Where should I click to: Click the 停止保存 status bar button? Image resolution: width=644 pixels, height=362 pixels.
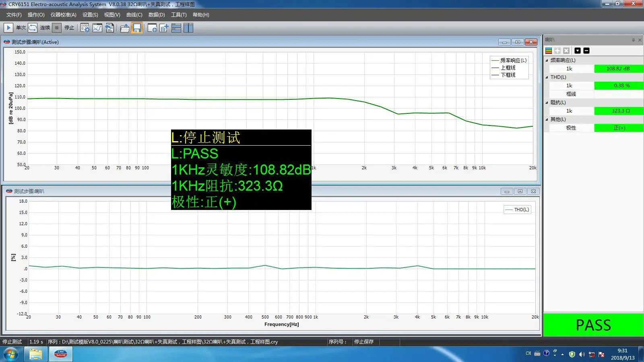tap(364, 342)
